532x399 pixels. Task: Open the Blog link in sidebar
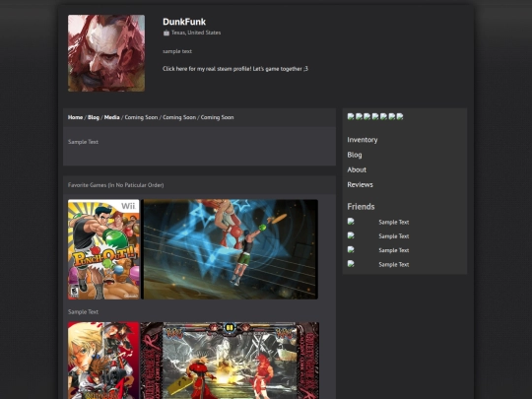[355, 155]
